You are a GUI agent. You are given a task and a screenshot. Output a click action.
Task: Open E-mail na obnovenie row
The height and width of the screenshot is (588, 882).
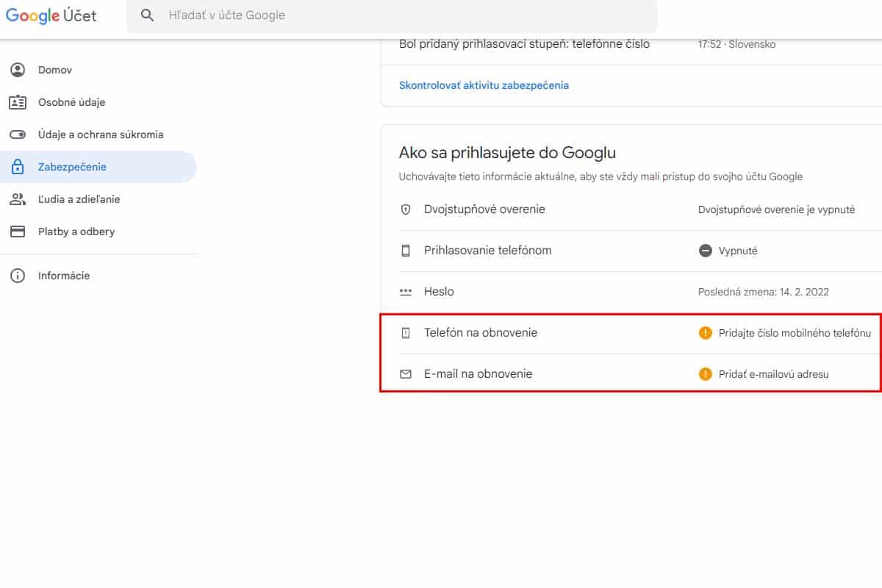point(631,374)
